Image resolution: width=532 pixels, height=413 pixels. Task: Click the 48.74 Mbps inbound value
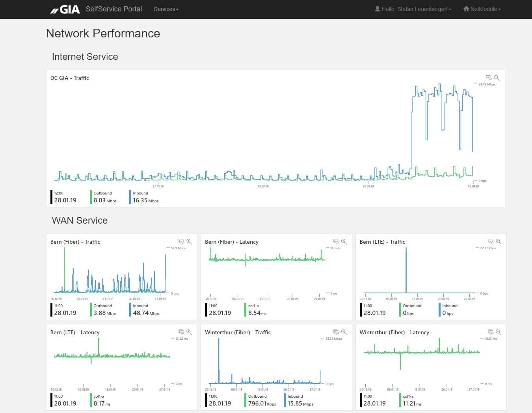pyautogui.click(x=146, y=313)
